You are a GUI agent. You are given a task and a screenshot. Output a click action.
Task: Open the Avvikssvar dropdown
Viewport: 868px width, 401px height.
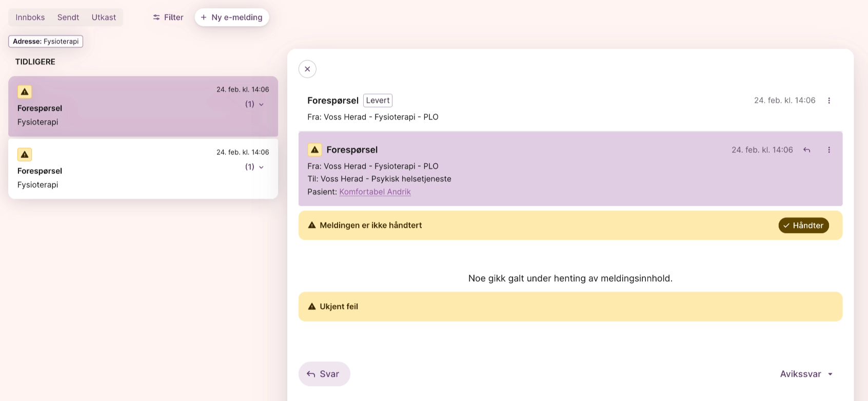click(x=806, y=374)
